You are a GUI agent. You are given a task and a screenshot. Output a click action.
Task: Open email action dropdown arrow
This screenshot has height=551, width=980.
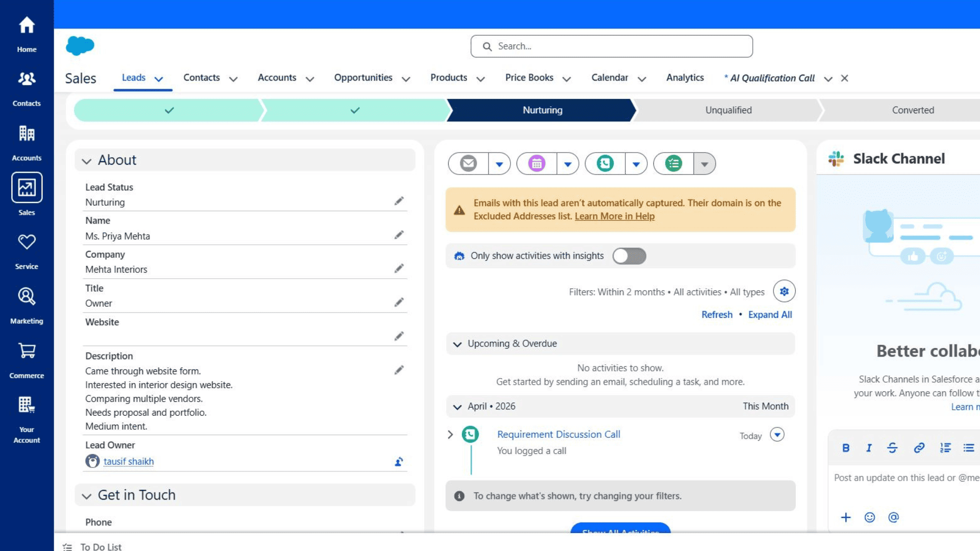click(499, 164)
